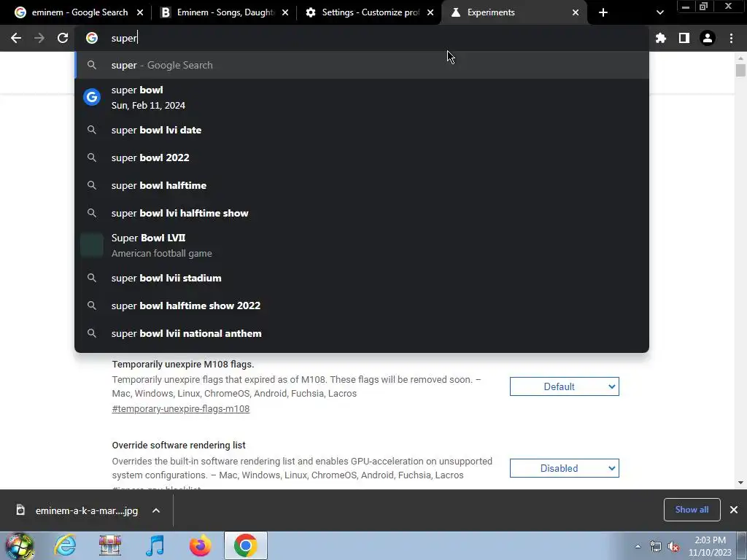Open the WinRAR archive taskbar icon

(110, 545)
